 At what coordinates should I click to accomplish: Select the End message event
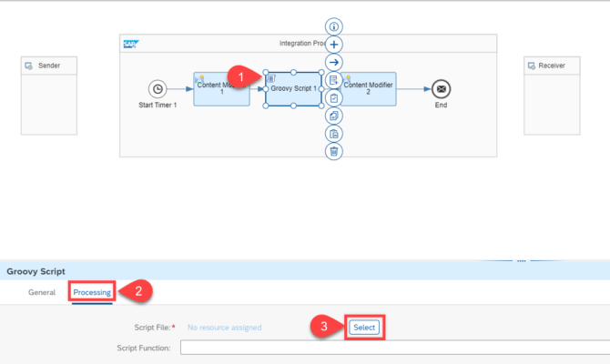[441, 89]
